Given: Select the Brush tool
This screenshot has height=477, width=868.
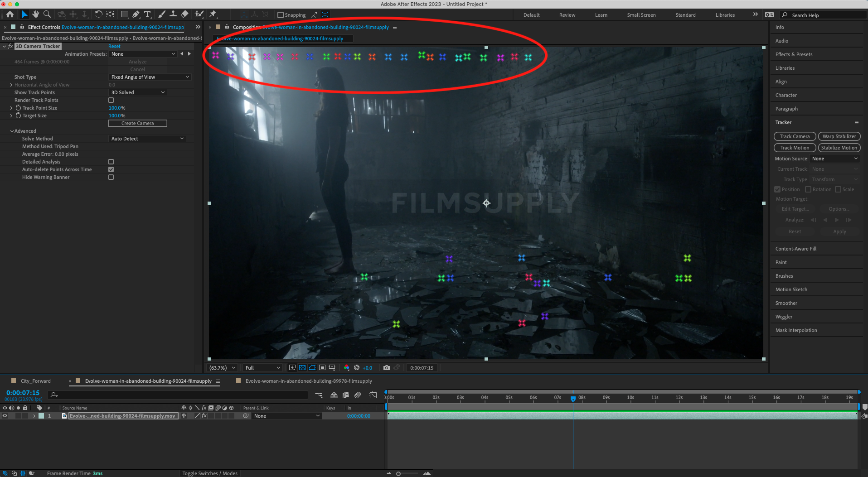Looking at the screenshot, I should pyautogui.click(x=161, y=14).
